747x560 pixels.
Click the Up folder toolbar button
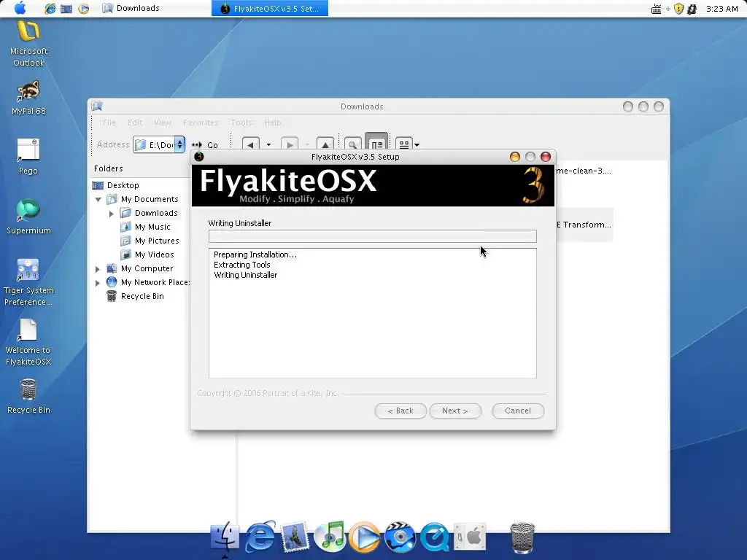[x=325, y=144]
